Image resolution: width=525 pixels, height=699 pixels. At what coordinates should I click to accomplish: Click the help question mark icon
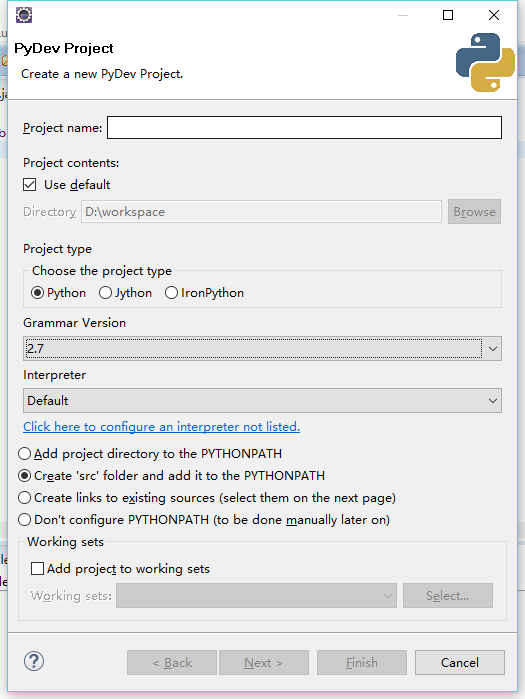tap(34, 661)
